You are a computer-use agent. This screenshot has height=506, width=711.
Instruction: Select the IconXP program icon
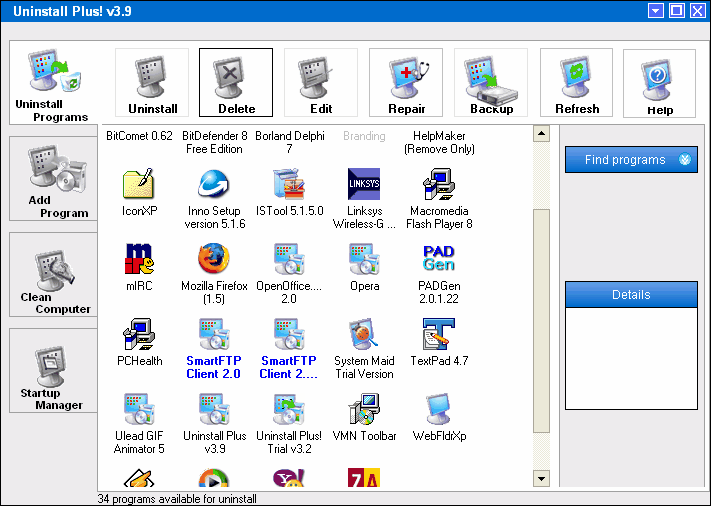pyautogui.click(x=139, y=184)
